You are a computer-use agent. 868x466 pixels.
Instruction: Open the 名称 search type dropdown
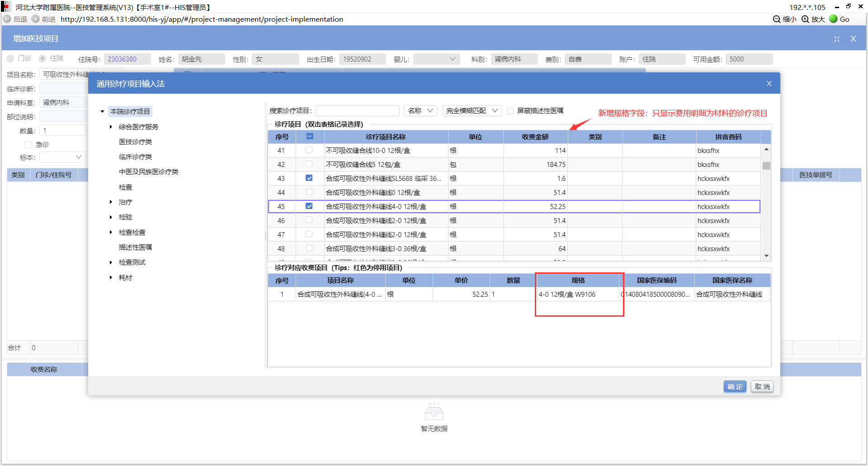[420, 111]
